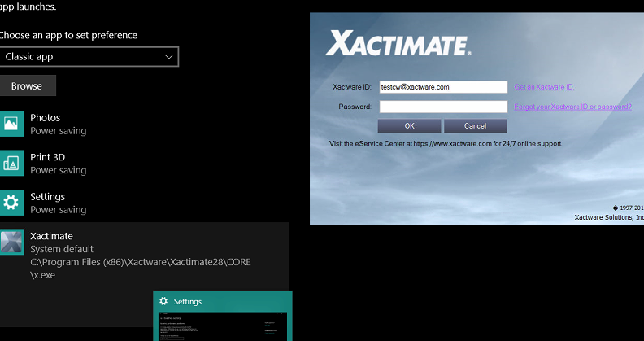Click the Xactimate System default text

pyautogui.click(x=62, y=249)
